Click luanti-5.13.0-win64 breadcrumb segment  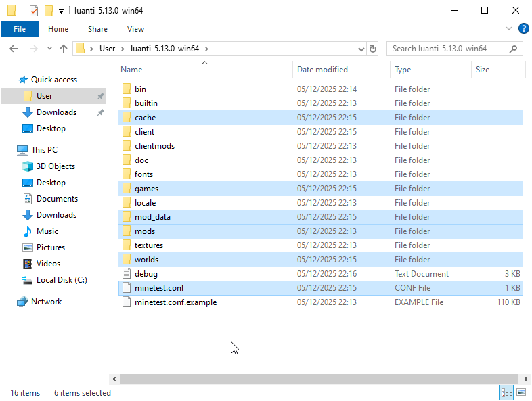(x=164, y=49)
